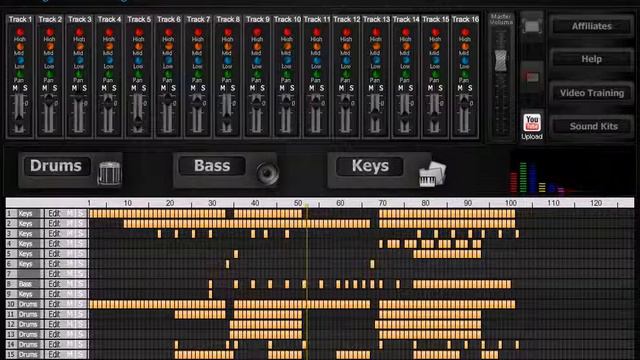
Task: Click the Track 10 mixer channel label
Action: [287, 19]
